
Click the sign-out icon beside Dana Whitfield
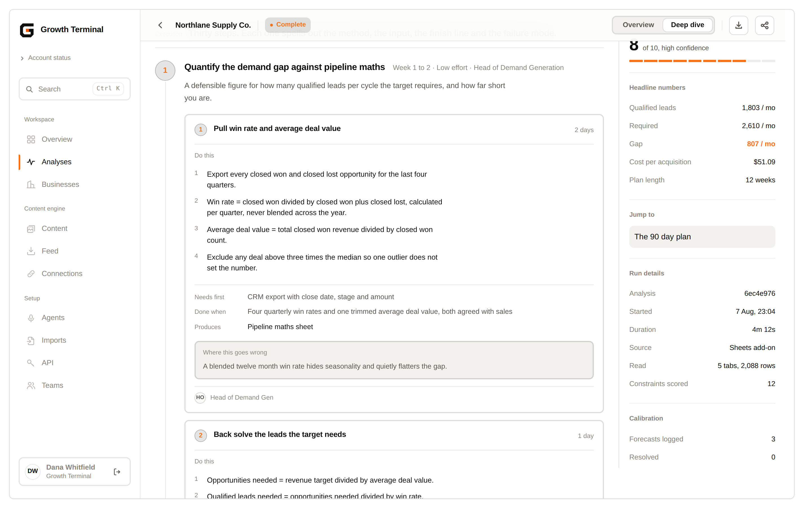117,472
